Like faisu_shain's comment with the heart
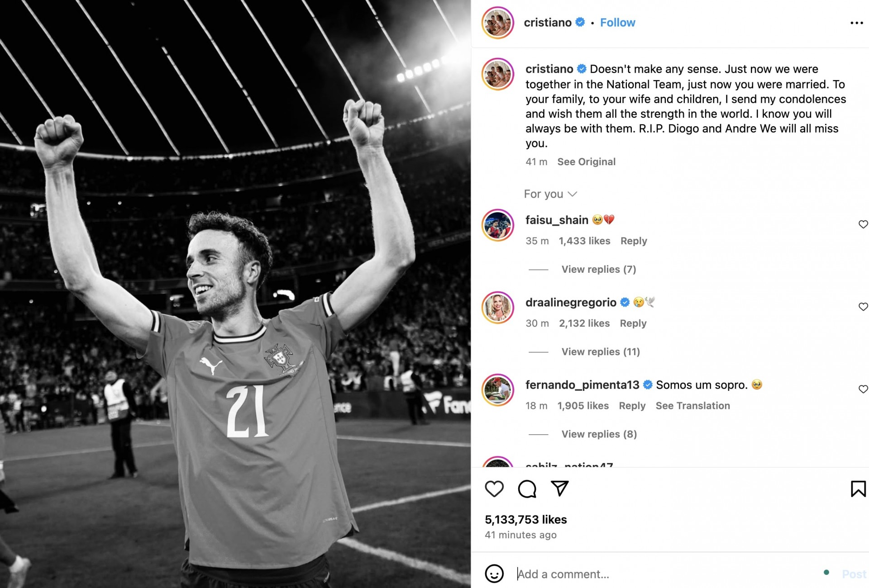 click(x=863, y=224)
